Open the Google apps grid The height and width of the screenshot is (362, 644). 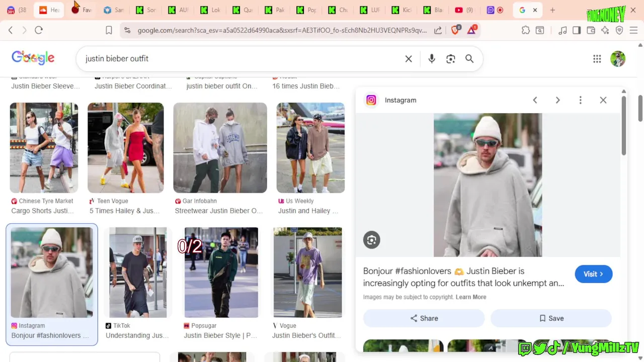point(597,59)
